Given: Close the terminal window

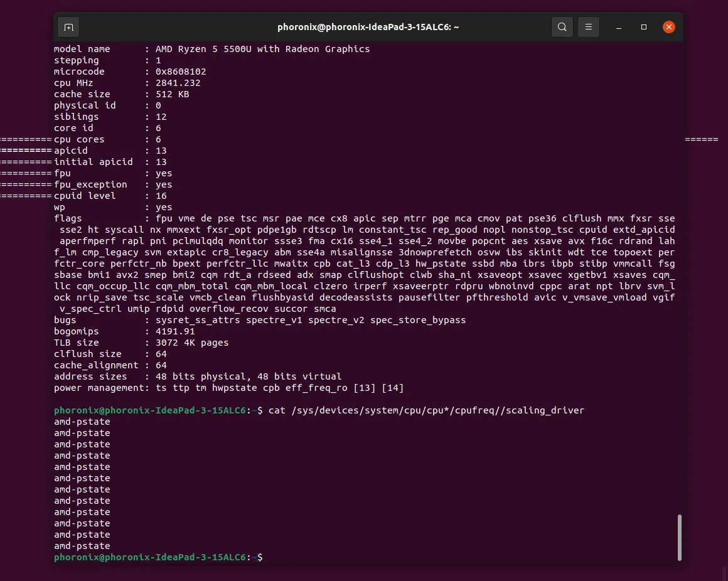Looking at the screenshot, I should pyautogui.click(x=668, y=27).
